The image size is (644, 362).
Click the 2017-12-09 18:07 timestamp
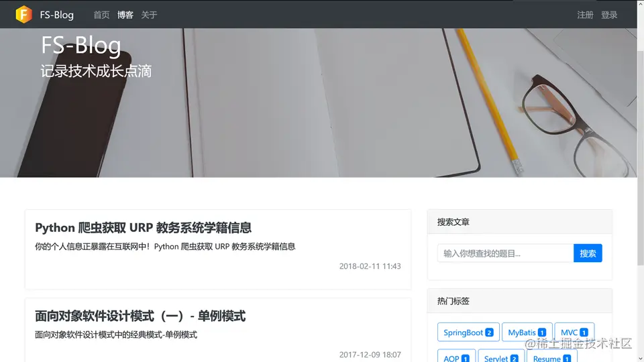[370, 354]
